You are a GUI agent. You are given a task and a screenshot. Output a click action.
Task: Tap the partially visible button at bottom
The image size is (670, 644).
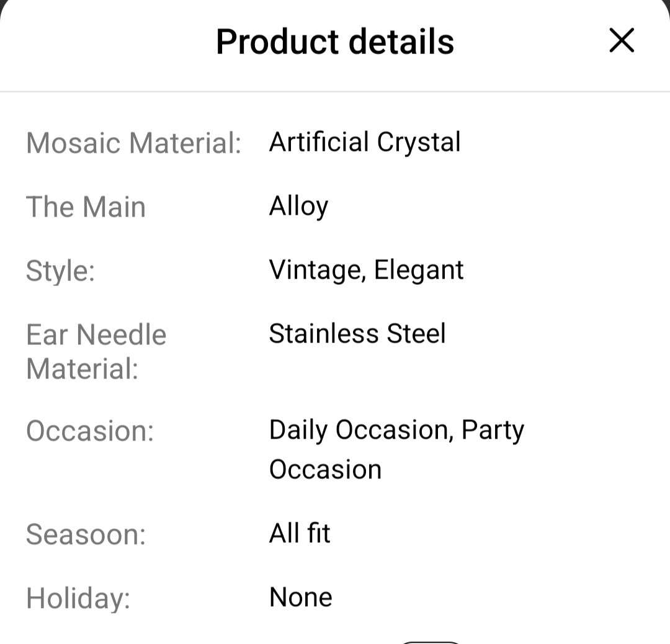[x=431, y=641]
